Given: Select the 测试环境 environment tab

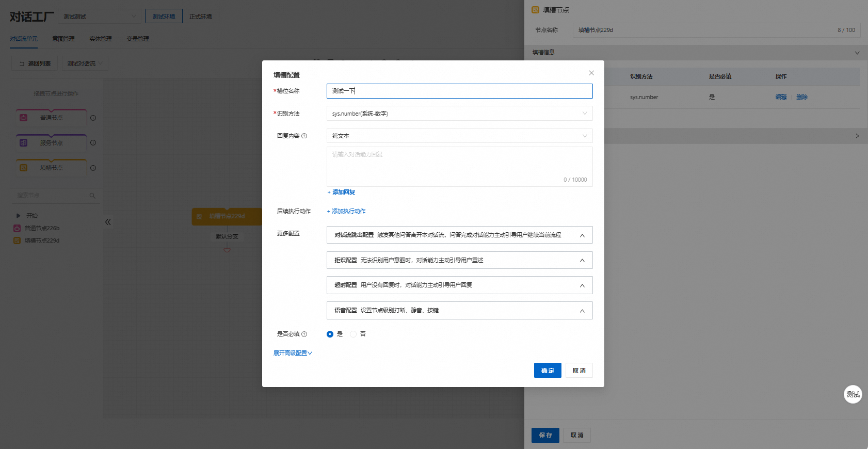Looking at the screenshot, I should (x=164, y=17).
